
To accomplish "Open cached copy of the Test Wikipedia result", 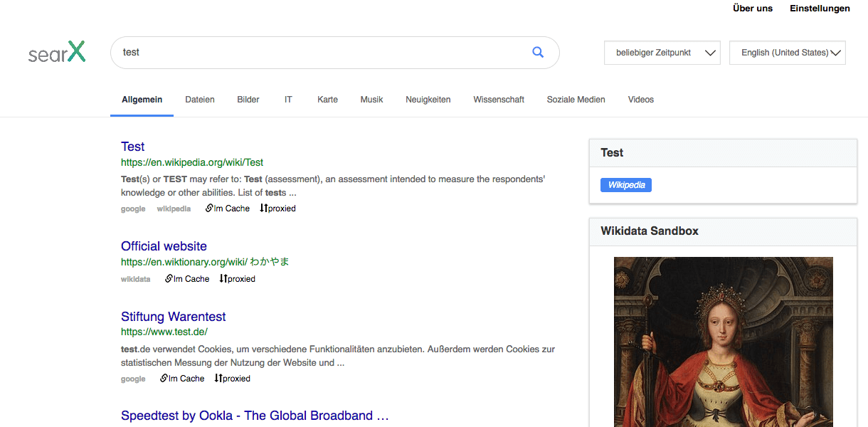I will tap(227, 208).
